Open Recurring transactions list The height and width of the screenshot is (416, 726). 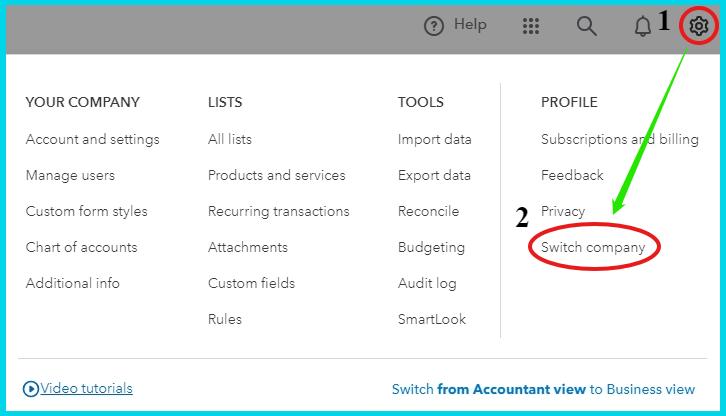[278, 211]
